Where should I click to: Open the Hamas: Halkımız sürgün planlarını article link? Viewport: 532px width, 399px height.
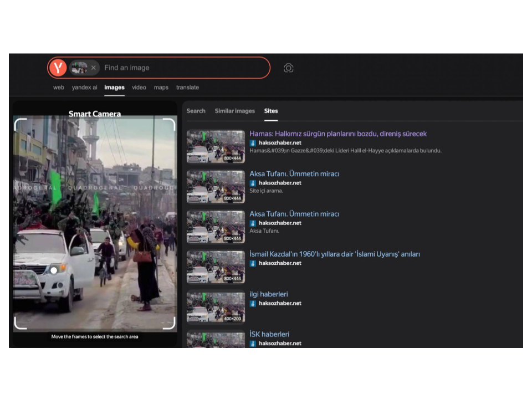(337, 134)
